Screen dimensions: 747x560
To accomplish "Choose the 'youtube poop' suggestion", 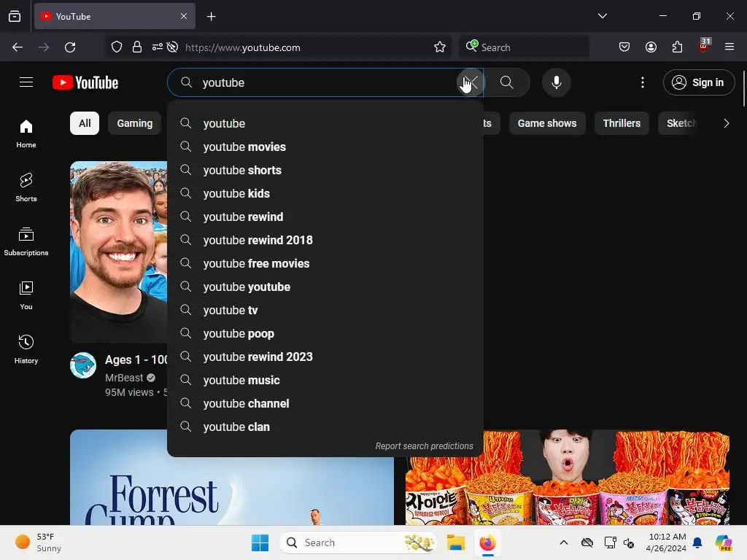I will tap(325, 333).
